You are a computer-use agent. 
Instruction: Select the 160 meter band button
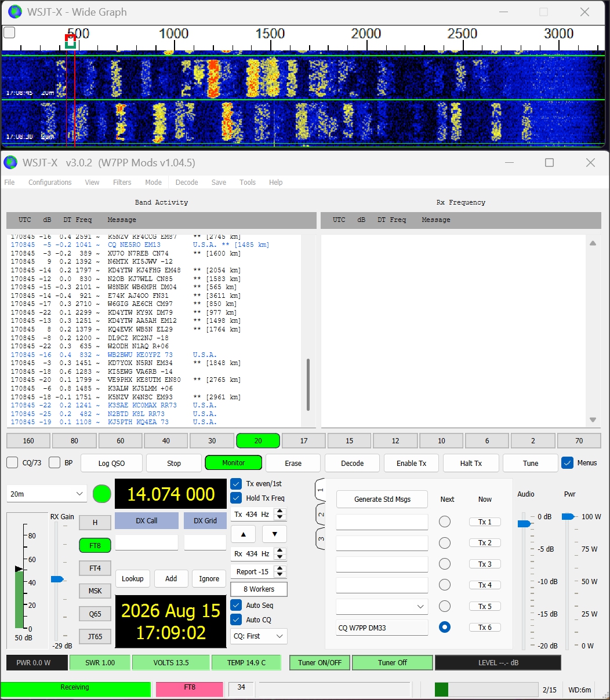pyautogui.click(x=28, y=441)
